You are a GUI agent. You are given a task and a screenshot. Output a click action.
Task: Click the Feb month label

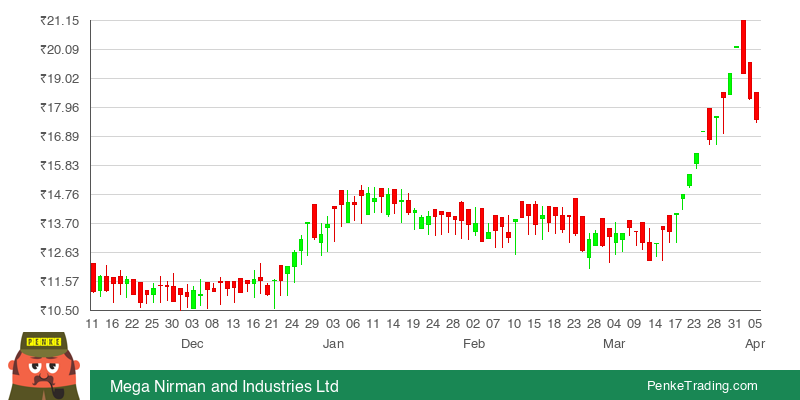[x=473, y=344]
